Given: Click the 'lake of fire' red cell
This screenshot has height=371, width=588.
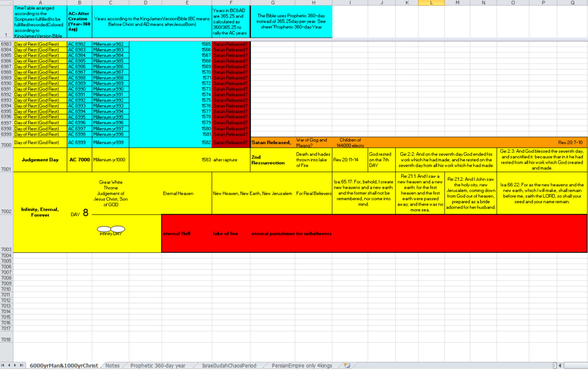Looking at the screenshot, I should tap(231, 234).
